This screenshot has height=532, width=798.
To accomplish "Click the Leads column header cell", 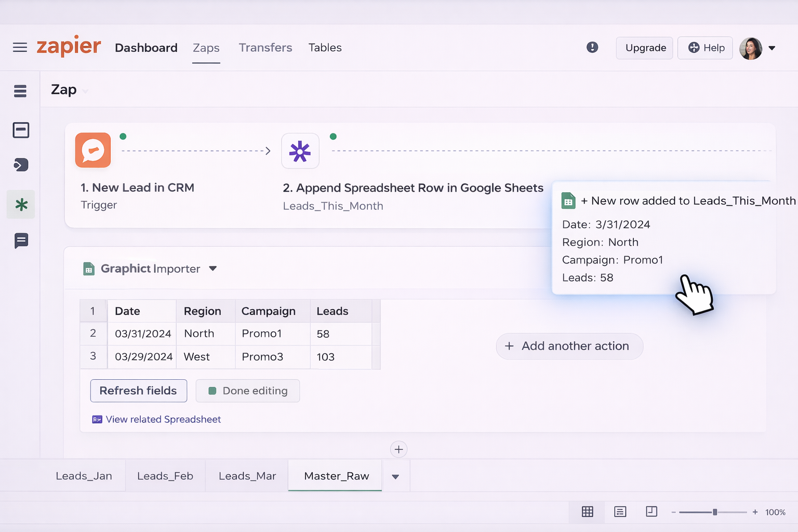I will click(341, 311).
